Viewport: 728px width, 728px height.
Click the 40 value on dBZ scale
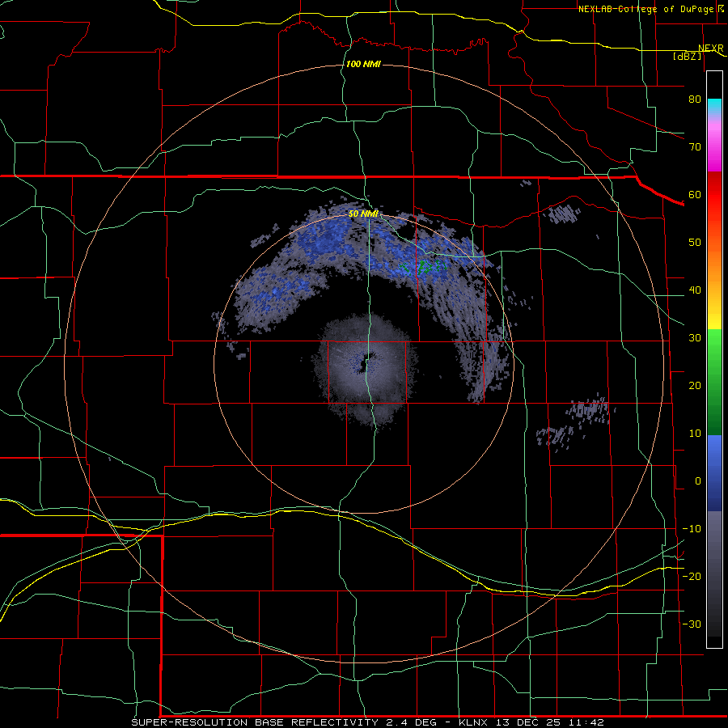pos(695,290)
